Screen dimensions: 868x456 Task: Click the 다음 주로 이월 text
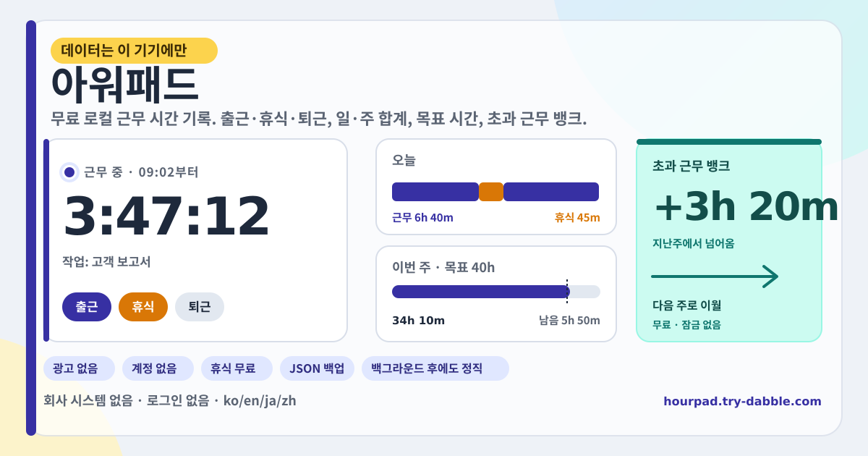(686, 305)
